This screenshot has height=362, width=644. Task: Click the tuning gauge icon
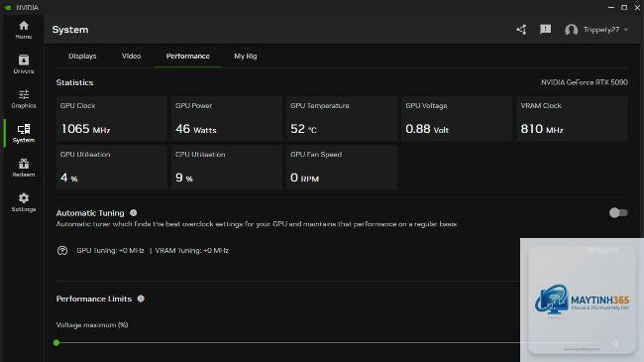click(x=62, y=251)
